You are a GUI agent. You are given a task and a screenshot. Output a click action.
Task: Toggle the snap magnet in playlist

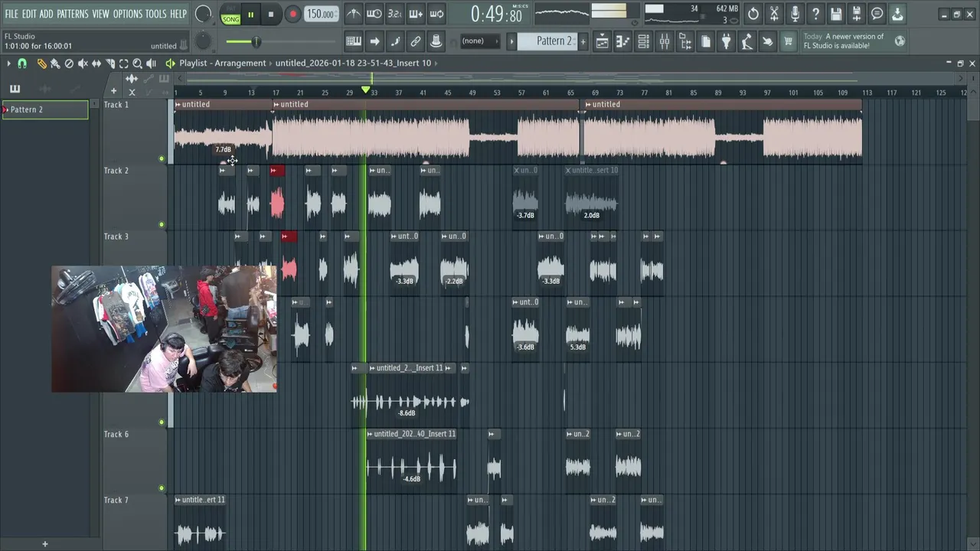22,64
